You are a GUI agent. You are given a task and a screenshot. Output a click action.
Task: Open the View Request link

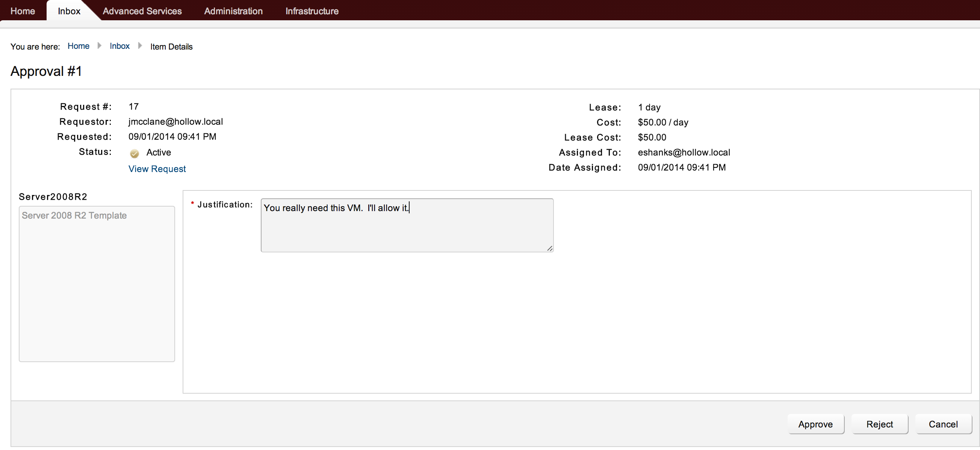157,169
